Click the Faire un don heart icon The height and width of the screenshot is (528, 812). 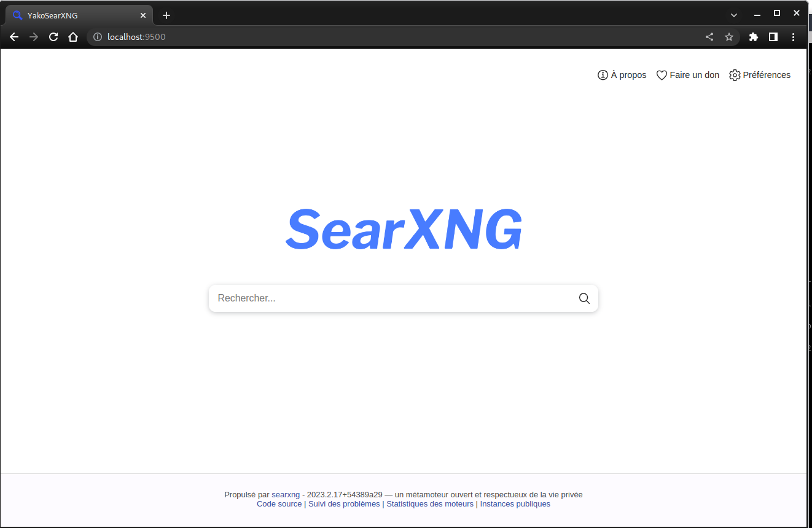(662, 75)
